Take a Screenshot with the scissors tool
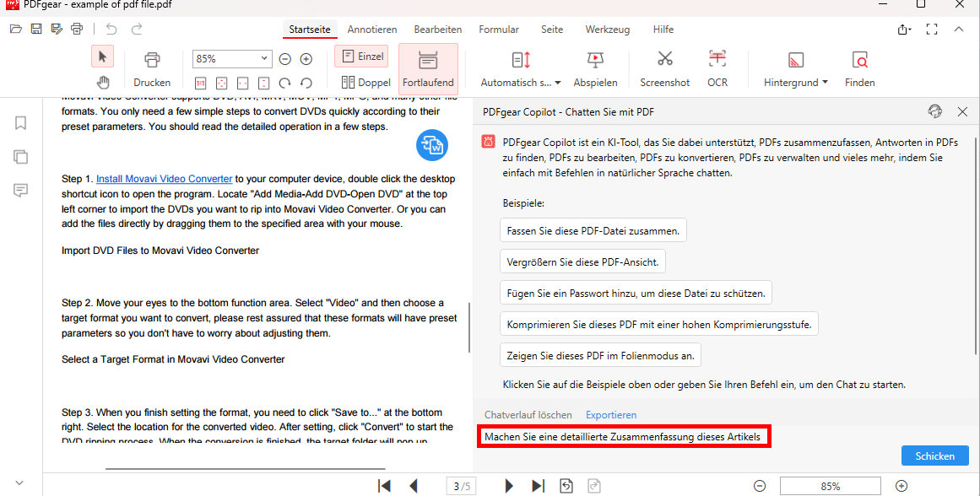 (665, 68)
